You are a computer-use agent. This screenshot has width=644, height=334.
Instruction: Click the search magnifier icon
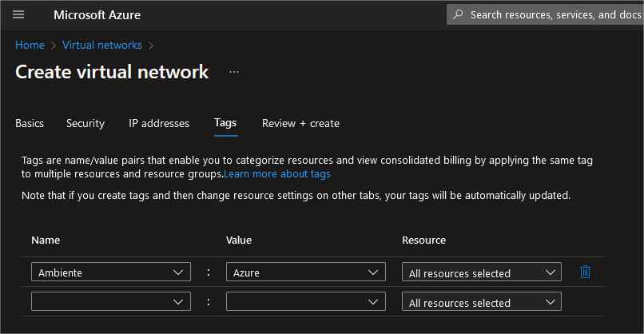click(x=458, y=14)
